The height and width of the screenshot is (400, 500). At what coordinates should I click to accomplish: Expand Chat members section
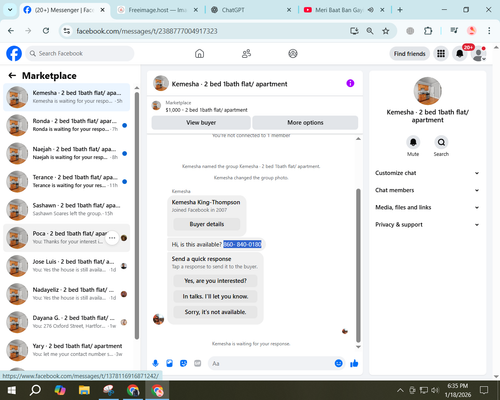coord(427,190)
